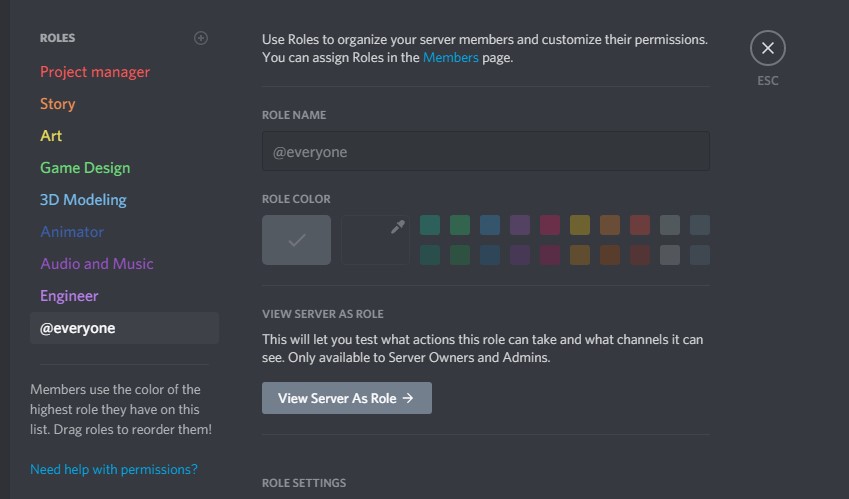Select the default role color with checkmark
The width and height of the screenshot is (849, 499).
(296, 240)
